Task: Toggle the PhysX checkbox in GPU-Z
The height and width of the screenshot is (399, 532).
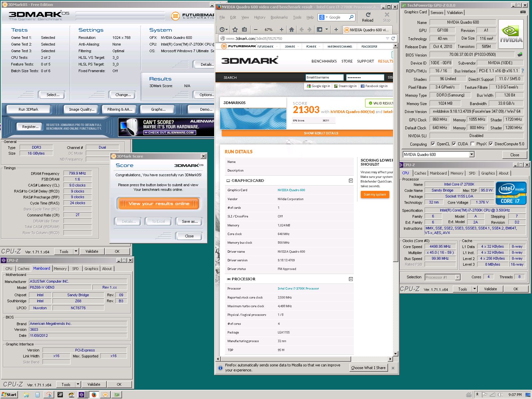Action: tap(472, 144)
